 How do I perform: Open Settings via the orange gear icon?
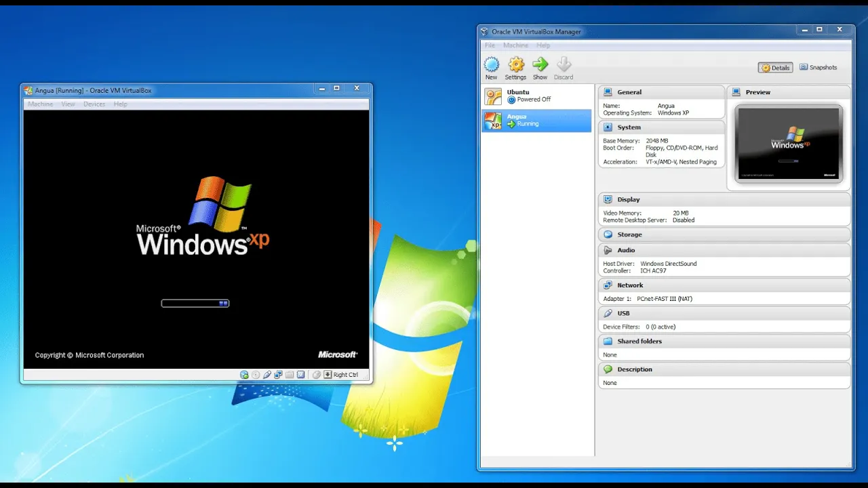516,64
